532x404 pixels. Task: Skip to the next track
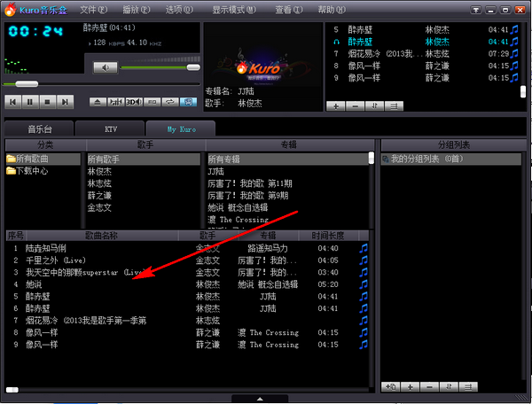click(65, 102)
